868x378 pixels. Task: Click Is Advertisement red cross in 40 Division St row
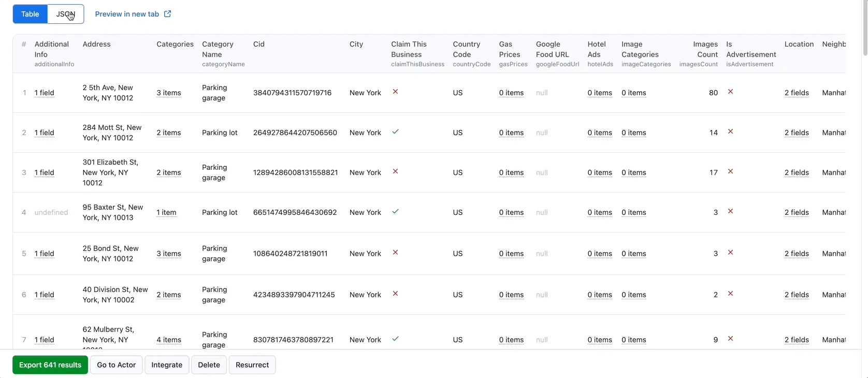click(x=730, y=294)
